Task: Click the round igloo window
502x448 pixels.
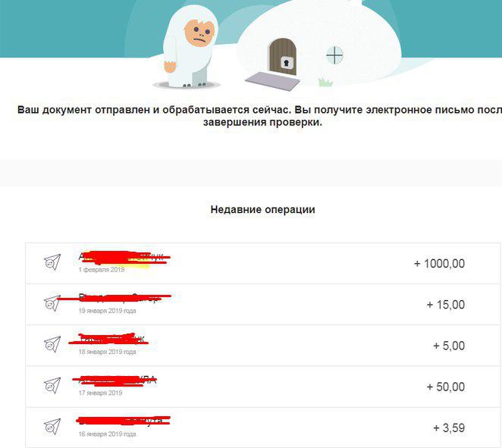Action: tap(334, 55)
